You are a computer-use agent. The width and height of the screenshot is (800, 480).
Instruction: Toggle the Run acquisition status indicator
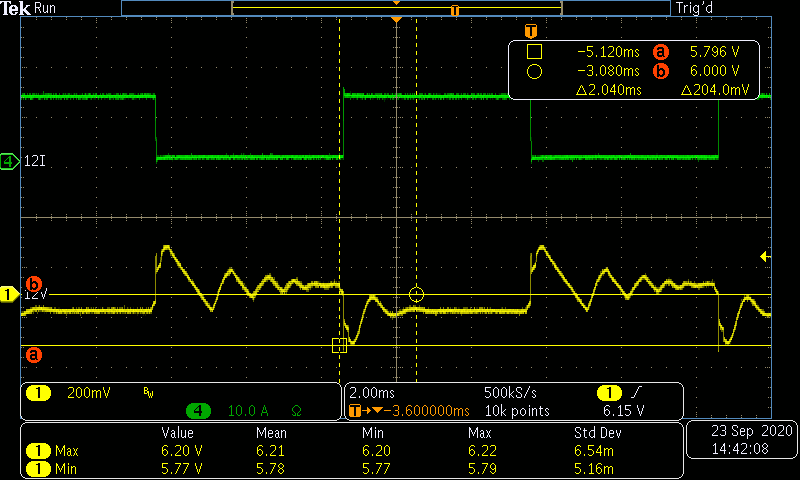click(x=46, y=8)
